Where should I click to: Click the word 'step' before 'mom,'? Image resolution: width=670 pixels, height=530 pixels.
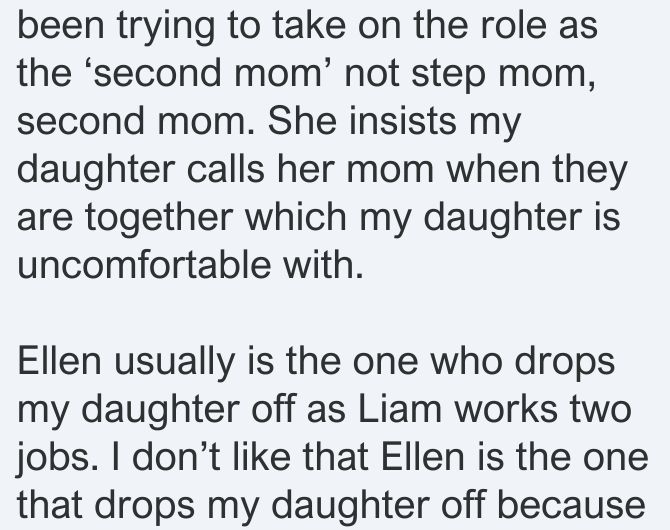coord(449,76)
